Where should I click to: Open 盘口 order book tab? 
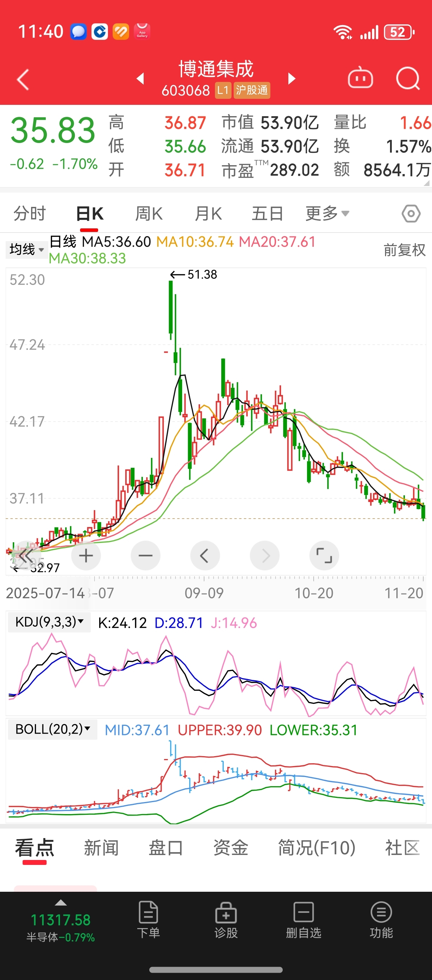tap(166, 848)
